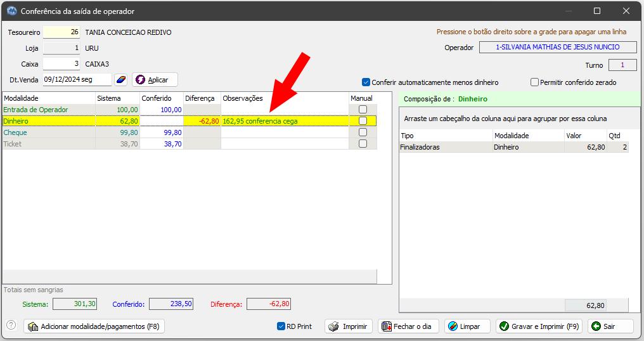Click the Observações column header
644x341 pixels.
coord(285,98)
